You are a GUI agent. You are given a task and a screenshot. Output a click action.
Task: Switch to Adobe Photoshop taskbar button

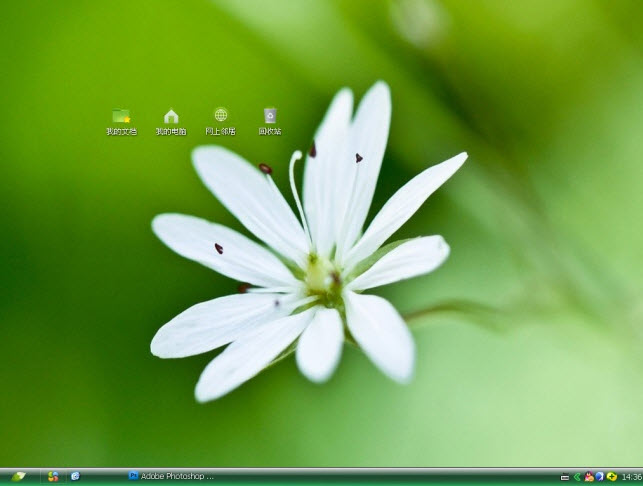(171, 476)
